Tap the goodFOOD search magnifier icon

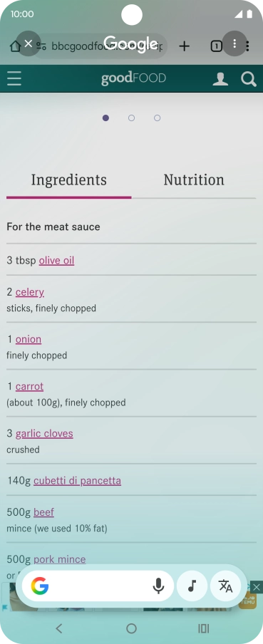coord(249,79)
